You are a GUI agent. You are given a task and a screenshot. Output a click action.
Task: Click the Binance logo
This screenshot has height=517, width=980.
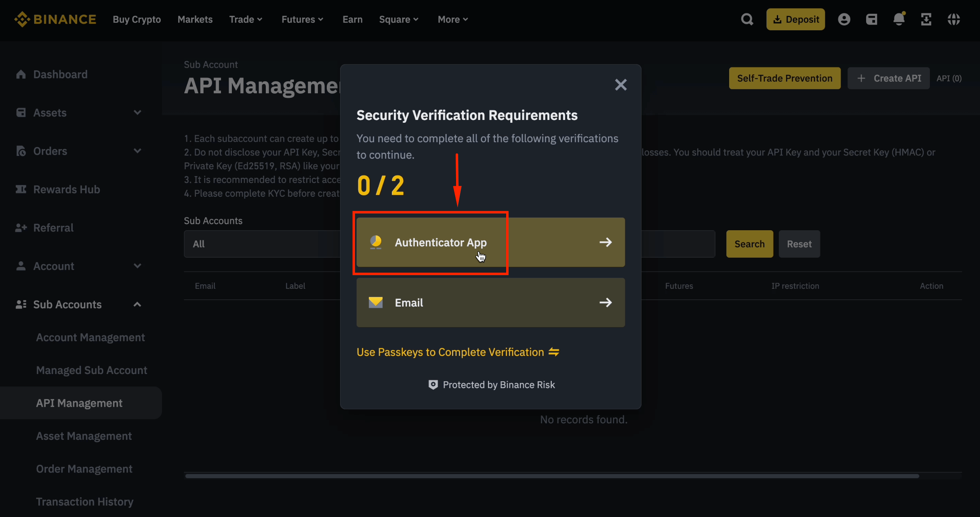tap(55, 19)
